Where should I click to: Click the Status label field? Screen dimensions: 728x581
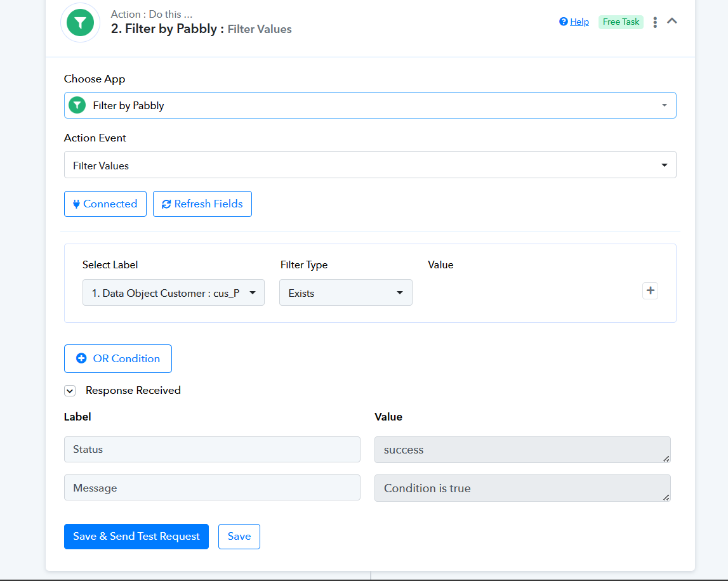[212, 449]
